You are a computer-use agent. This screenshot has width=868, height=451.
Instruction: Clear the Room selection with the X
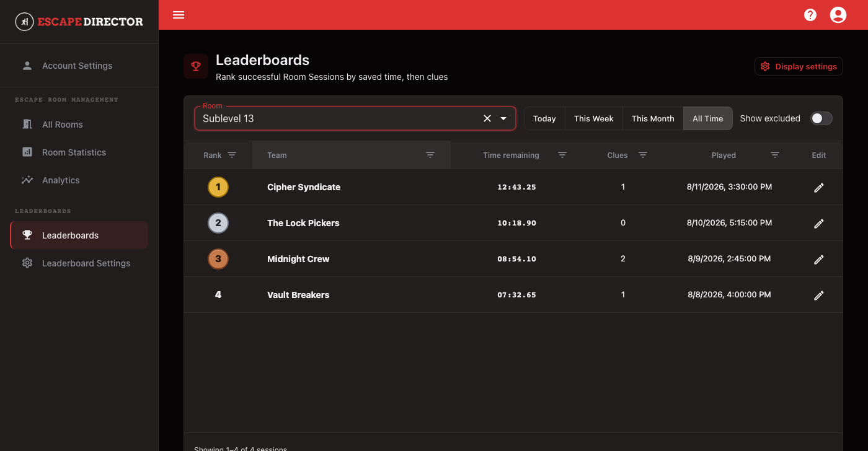click(x=487, y=118)
